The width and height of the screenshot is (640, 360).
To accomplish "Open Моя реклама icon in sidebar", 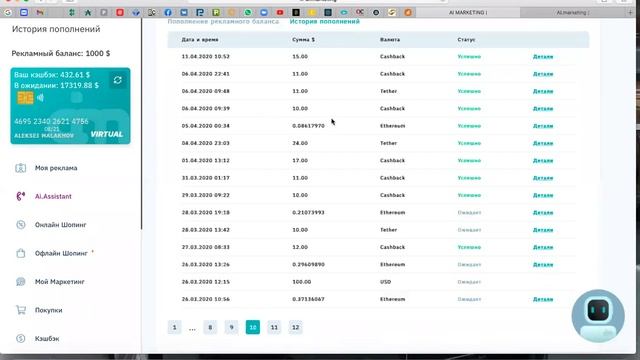I will click(20, 168).
